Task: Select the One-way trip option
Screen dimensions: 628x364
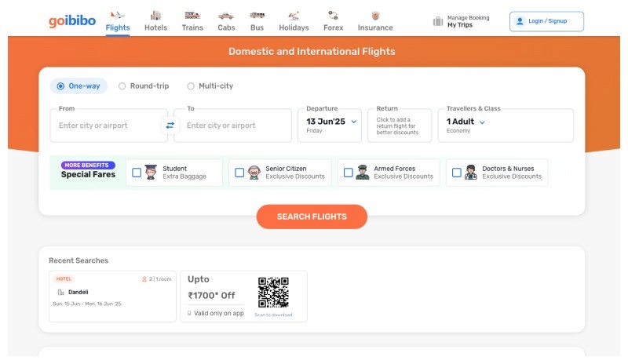Action: [78, 86]
